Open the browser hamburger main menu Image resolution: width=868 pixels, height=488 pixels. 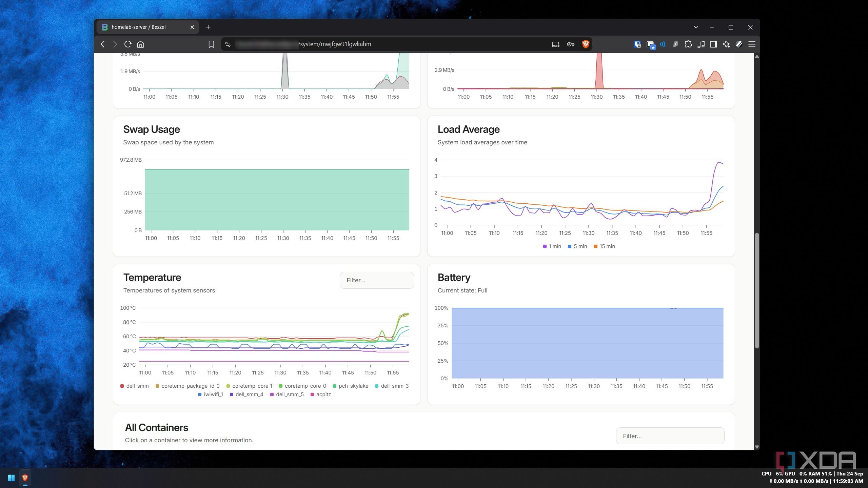[x=752, y=44]
